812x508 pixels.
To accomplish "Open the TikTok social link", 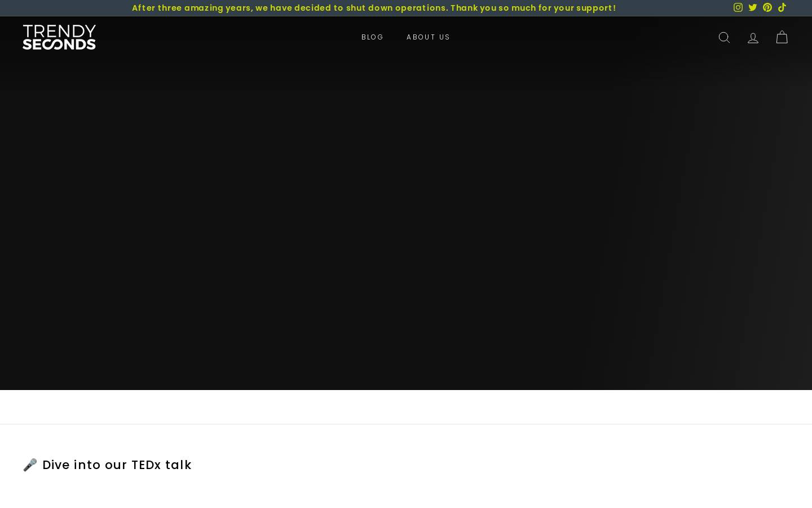I will coord(782,7).
